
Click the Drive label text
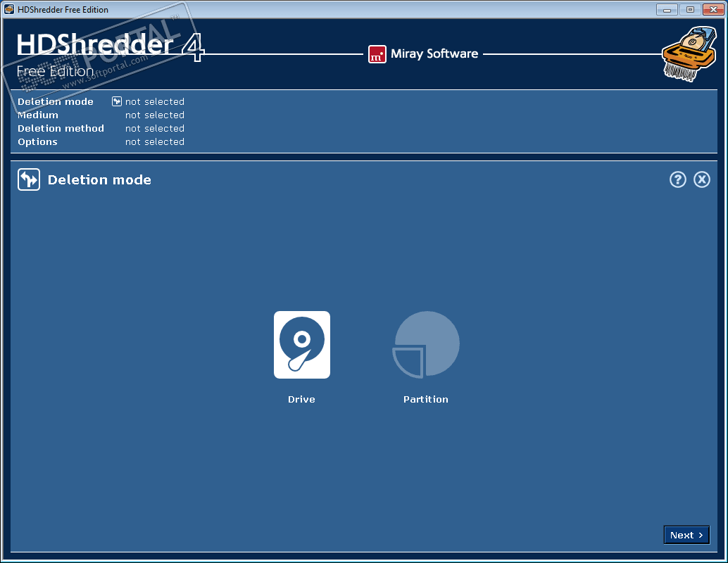[301, 399]
